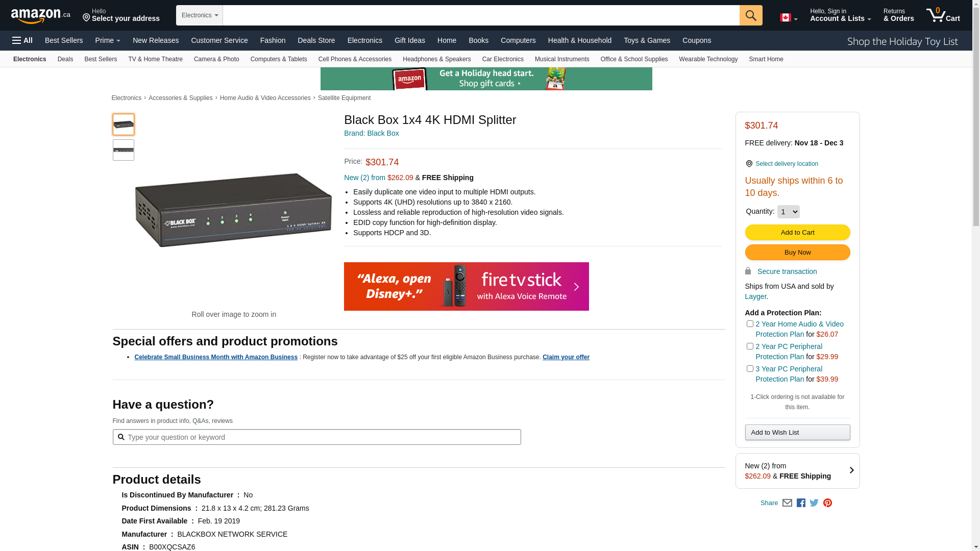Open the All hamburger menu
This screenshot has height=551, width=980.
(22, 40)
